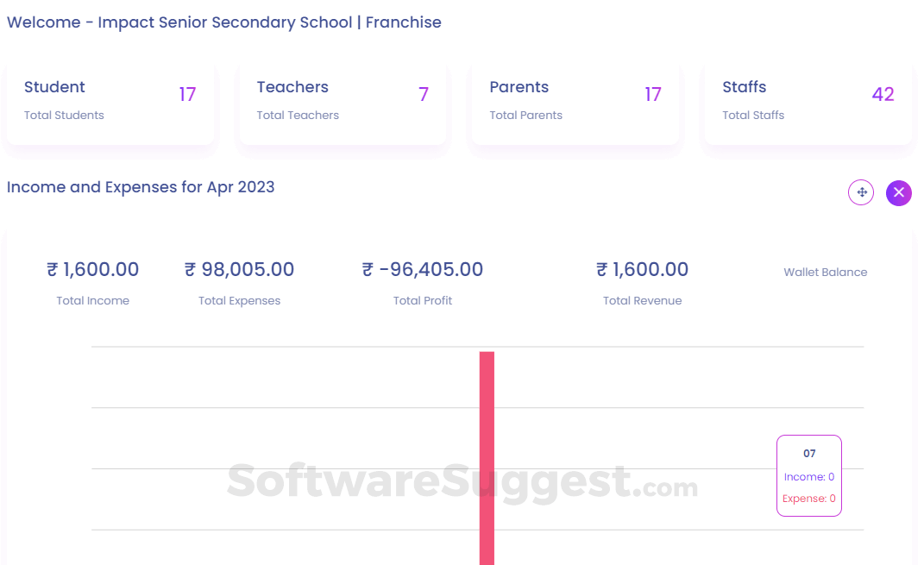
Task: Open the Parents card showing 17
Action: pos(575,102)
